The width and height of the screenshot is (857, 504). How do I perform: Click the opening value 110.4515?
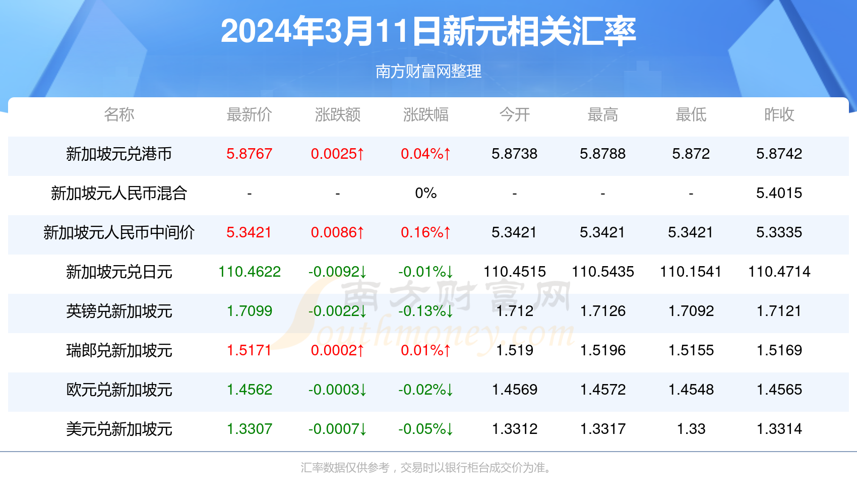tap(515, 272)
